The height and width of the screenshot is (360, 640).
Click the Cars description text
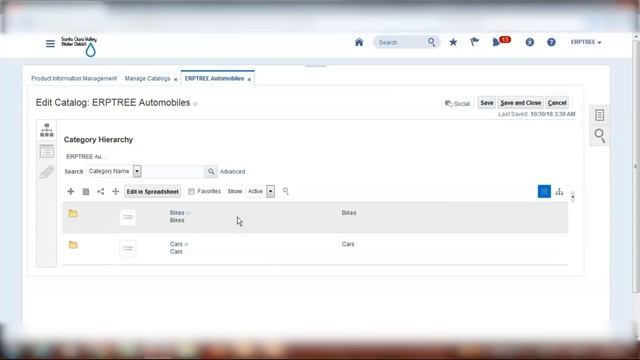click(x=348, y=244)
